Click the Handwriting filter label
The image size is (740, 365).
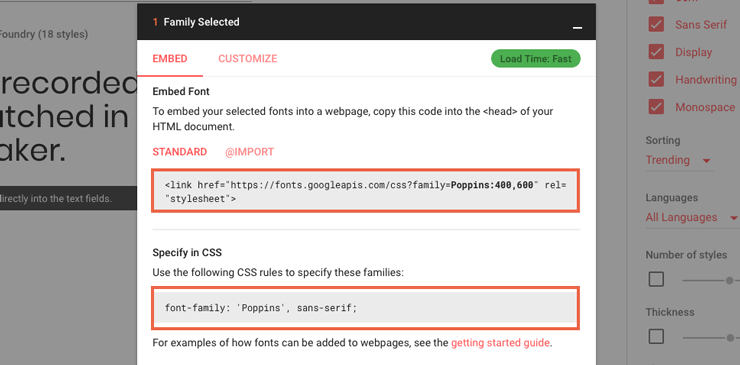point(706,80)
